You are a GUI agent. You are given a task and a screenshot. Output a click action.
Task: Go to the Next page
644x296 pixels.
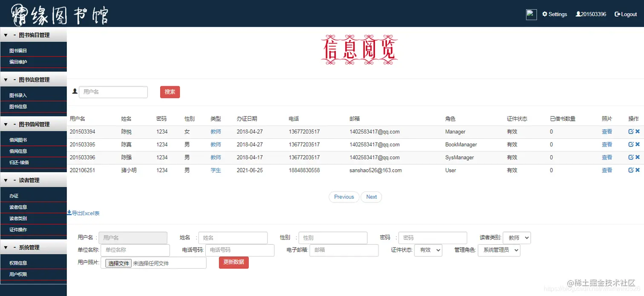pyautogui.click(x=371, y=197)
